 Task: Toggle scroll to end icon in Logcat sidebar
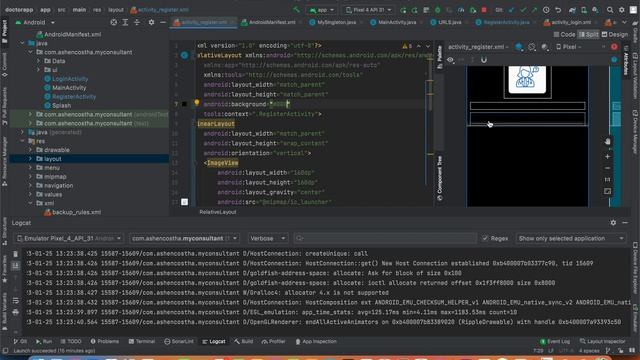click(x=16, y=266)
